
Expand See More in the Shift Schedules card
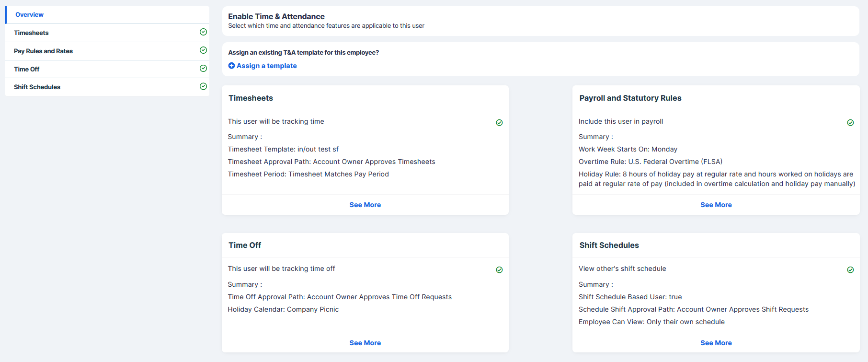[x=716, y=343]
